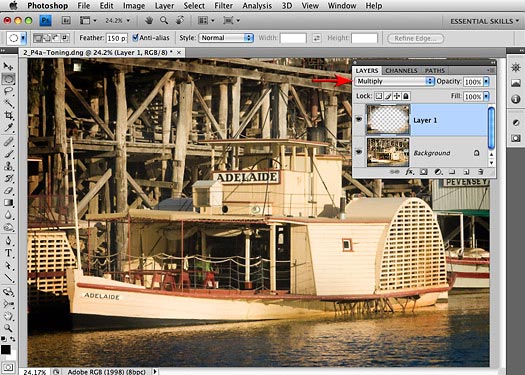Open the Multiply blend mode dropdown
The height and width of the screenshot is (375, 525).
tap(394, 81)
